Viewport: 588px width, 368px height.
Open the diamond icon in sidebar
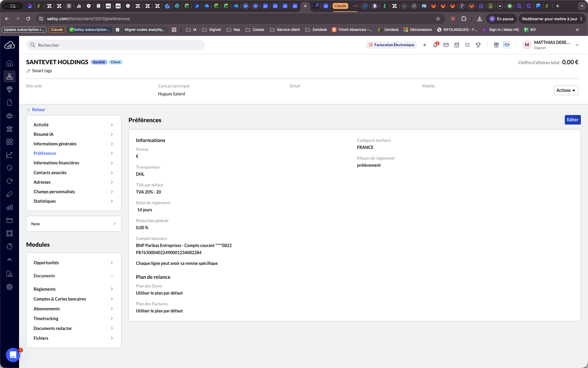pyautogui.click(x=10, y=89)
